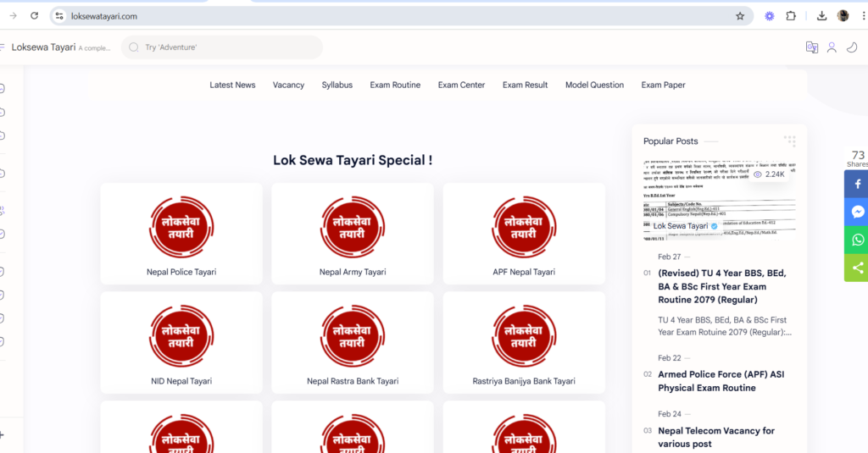This screenshot has height=453, width=868.
Task: Open the Vacancy menu item
Action: (x=288, y=86)
